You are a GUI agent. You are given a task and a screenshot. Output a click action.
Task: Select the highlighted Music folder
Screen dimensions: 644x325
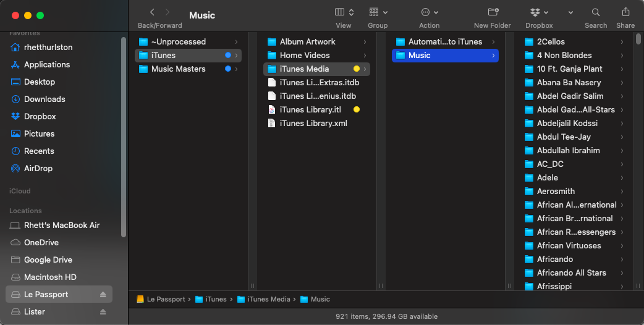point(445,56)
